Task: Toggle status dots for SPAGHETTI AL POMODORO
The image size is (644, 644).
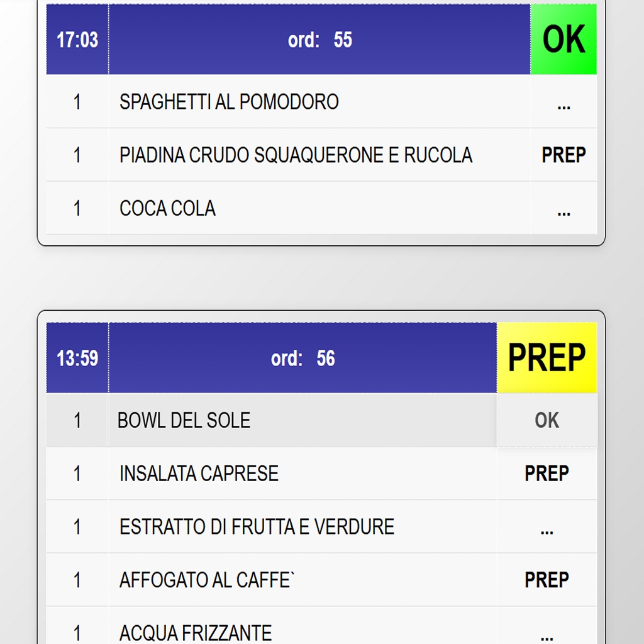Action: click(x=563, y=102)
